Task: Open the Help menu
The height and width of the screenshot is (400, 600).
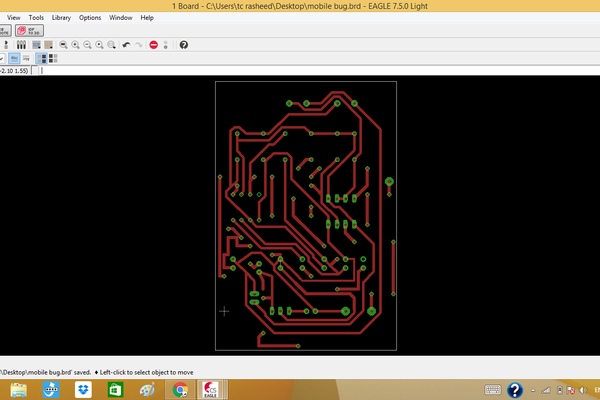Action: pyautogui.click(x=147, y=17)
